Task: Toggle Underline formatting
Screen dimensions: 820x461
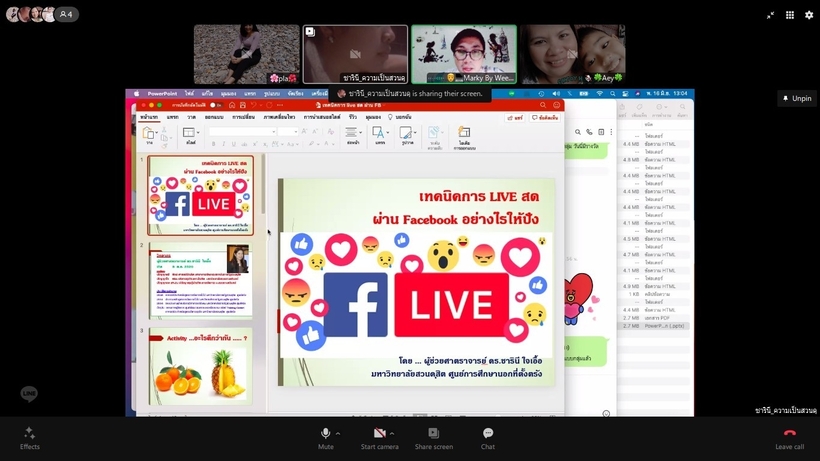Action: click(234, 144)
